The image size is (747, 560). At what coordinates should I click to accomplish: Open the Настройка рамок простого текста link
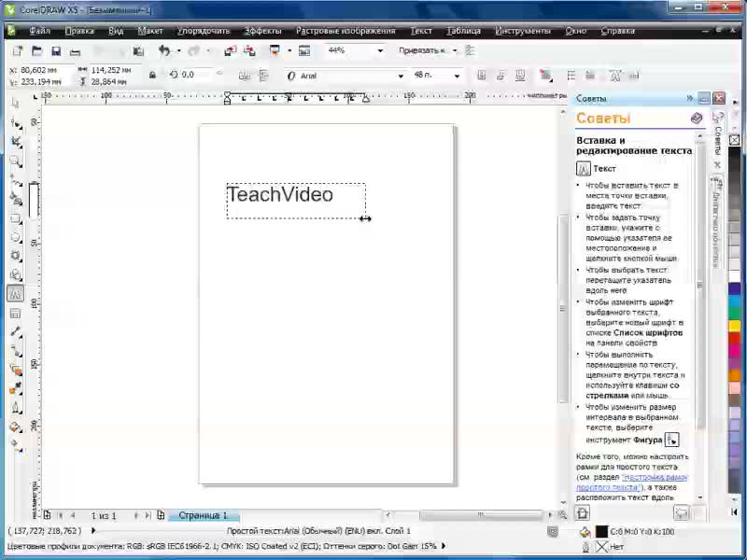pyautogui.click(x=632, y=482)
